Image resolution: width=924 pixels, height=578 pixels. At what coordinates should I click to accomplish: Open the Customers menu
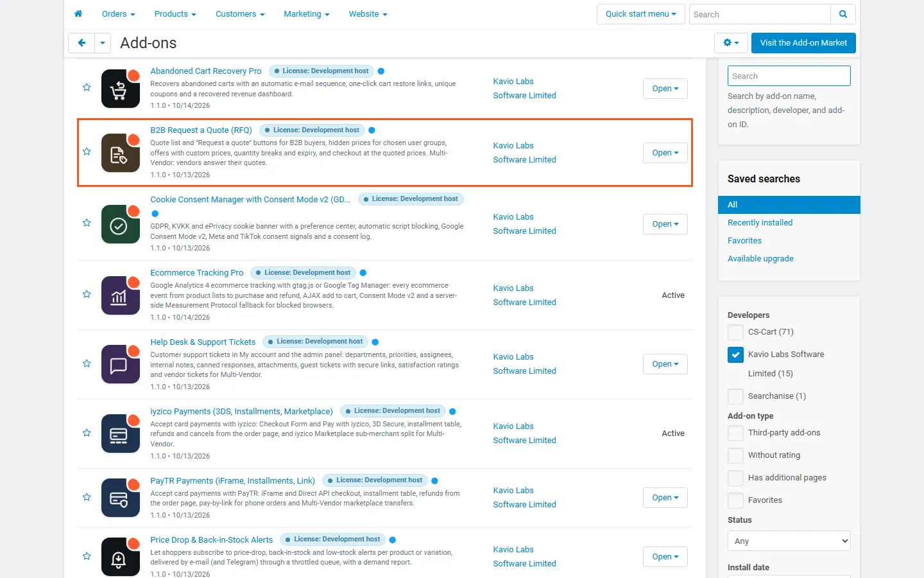[x=240, y=14]
